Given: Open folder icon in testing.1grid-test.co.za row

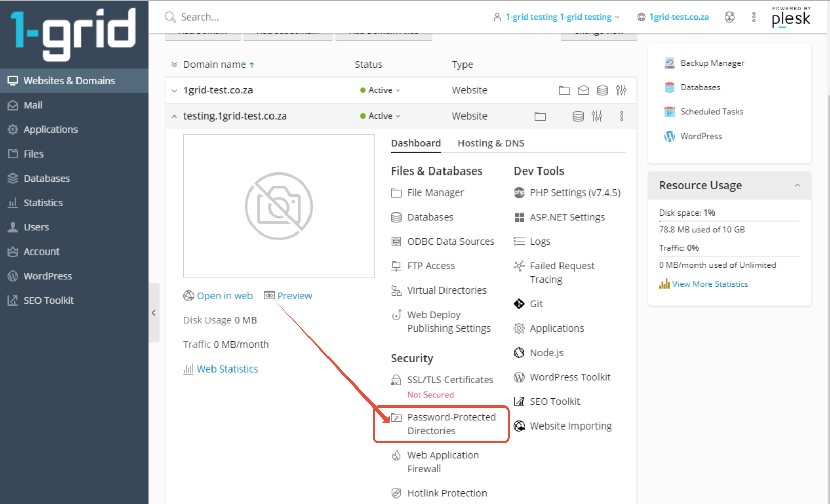Looking at the screenshot, I should (540, 117).
